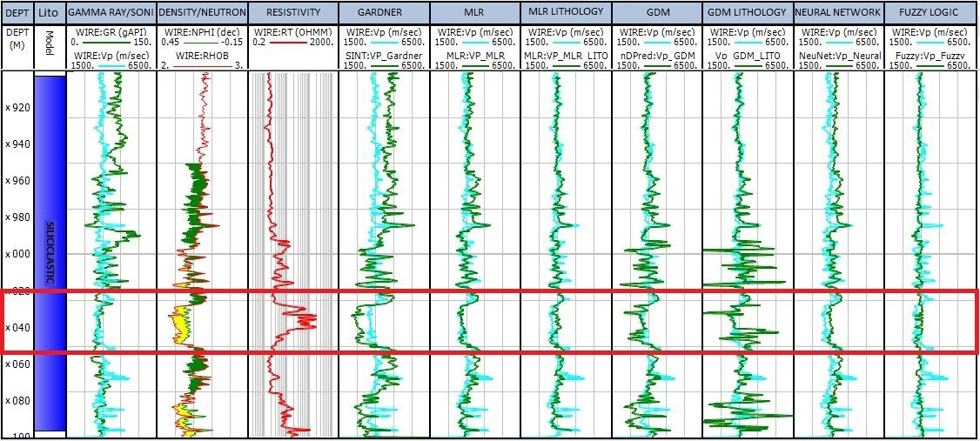
Task: Select the MLR LITHOLOGY track header
Action: 566,12
